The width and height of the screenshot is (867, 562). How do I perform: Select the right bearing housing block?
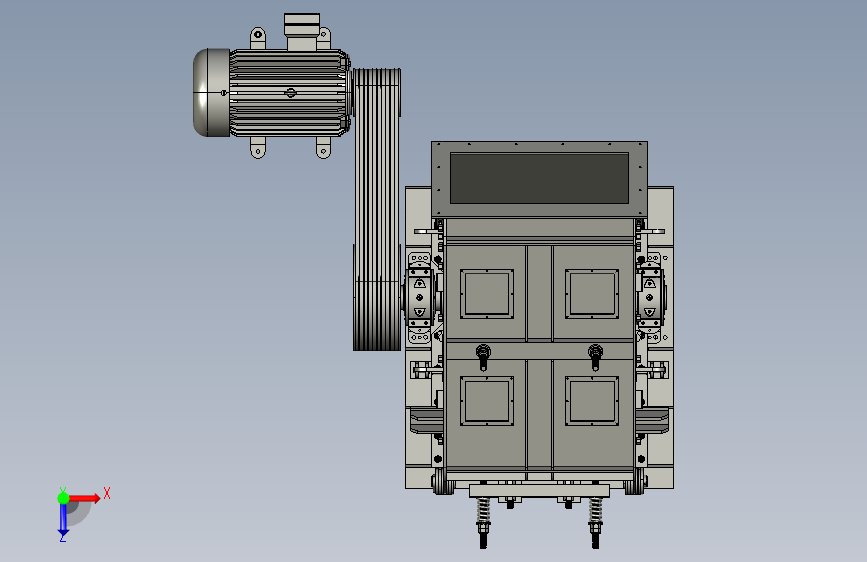point(651,298)
